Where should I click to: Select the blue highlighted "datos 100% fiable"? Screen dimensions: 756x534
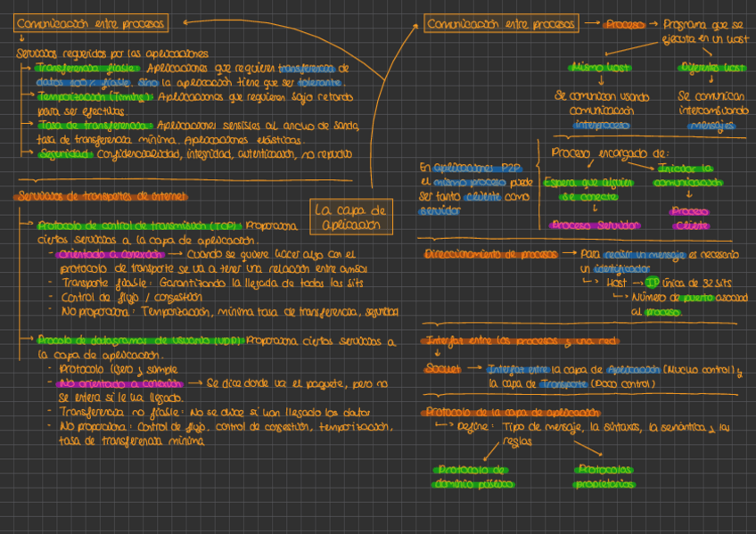point(84,82)
